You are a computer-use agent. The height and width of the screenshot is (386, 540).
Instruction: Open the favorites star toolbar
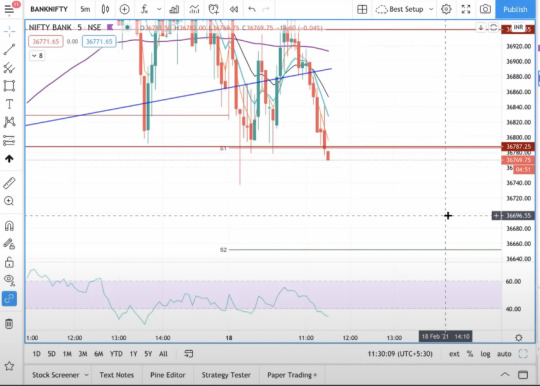9,366
